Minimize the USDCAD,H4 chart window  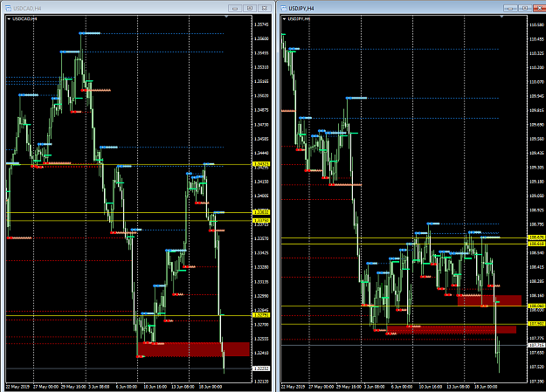[235, 8]
